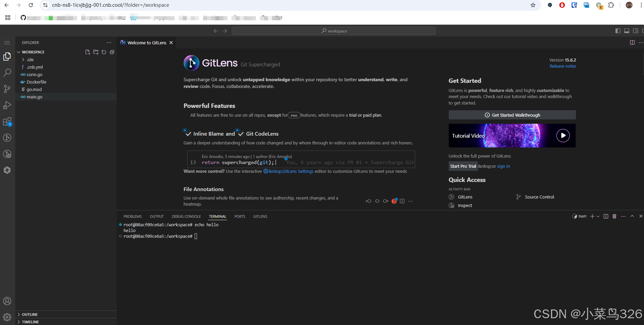Open terminal panel more actions ellipsis
644x325 pixels.
tap(623, 216)
